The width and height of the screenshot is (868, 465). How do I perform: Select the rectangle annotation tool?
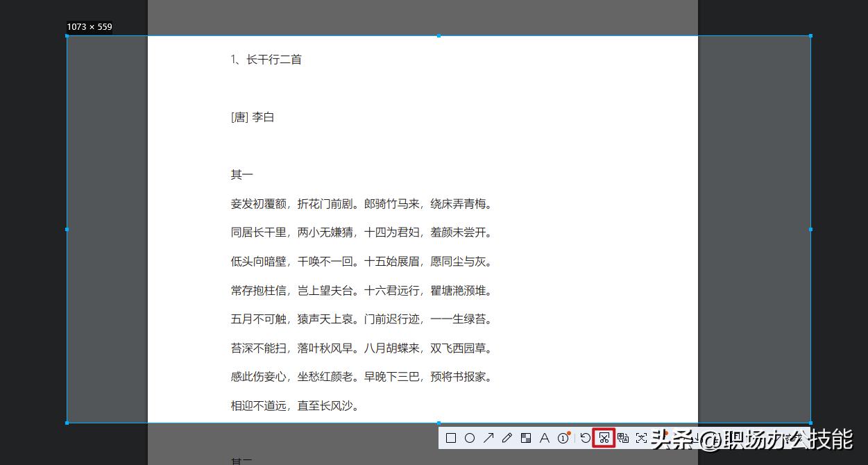pyautogui.click(x=450, y=438)
